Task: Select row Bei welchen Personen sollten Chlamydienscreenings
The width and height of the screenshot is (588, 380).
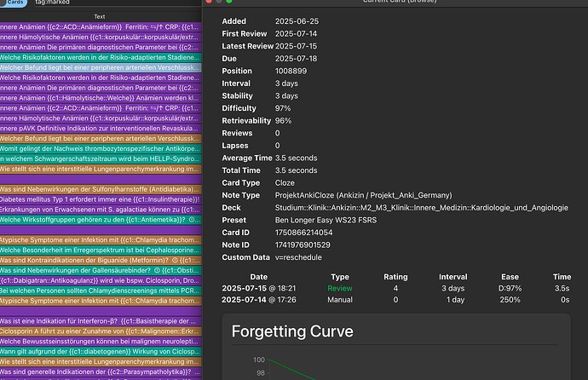Action: tap(101, 291)
